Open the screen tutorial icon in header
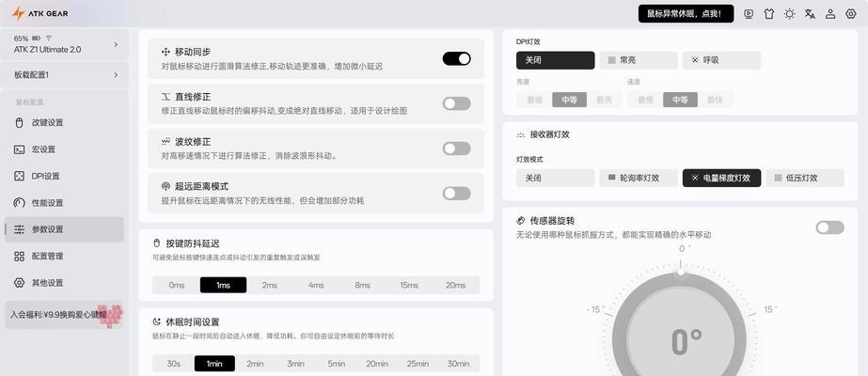Image resolution: width=868 pixels, height=376 pixels. pyautogui.click(x=749, y=14)
